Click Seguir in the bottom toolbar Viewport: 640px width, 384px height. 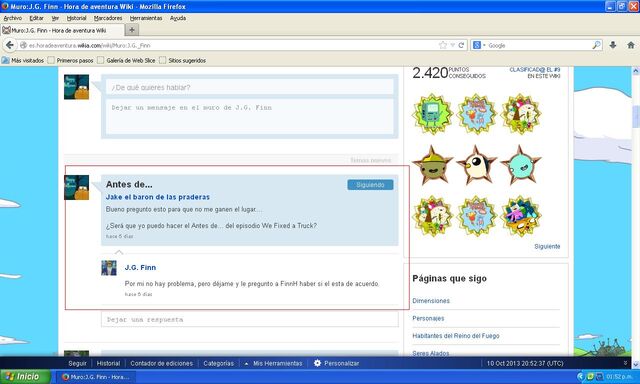tap(77, 363)
